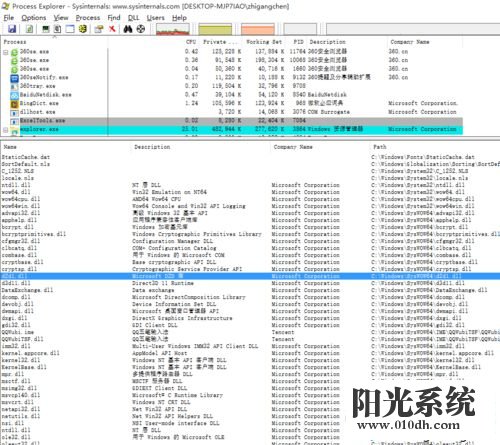500x445 pixels.
Task: Select the StaticCache.dat row in lower pane
Action: pos(250,157)
